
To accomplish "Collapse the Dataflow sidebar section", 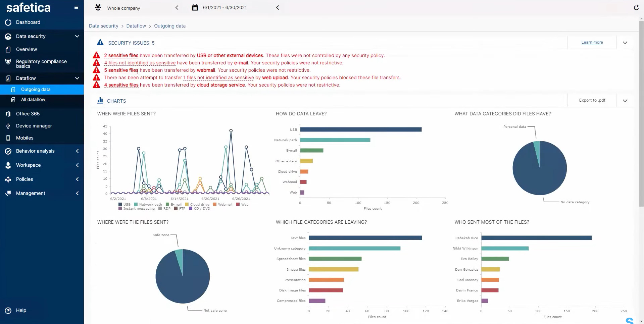I will (77, 78).
